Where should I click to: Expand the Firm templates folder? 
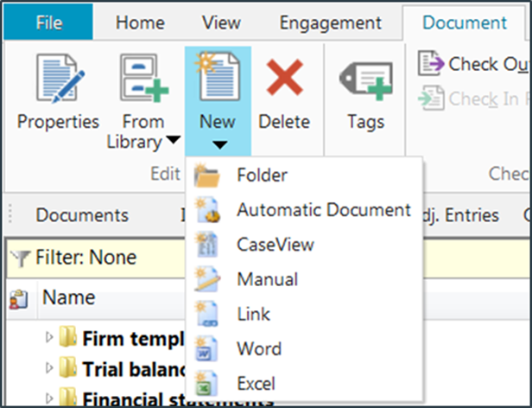(x=49, y=337)
